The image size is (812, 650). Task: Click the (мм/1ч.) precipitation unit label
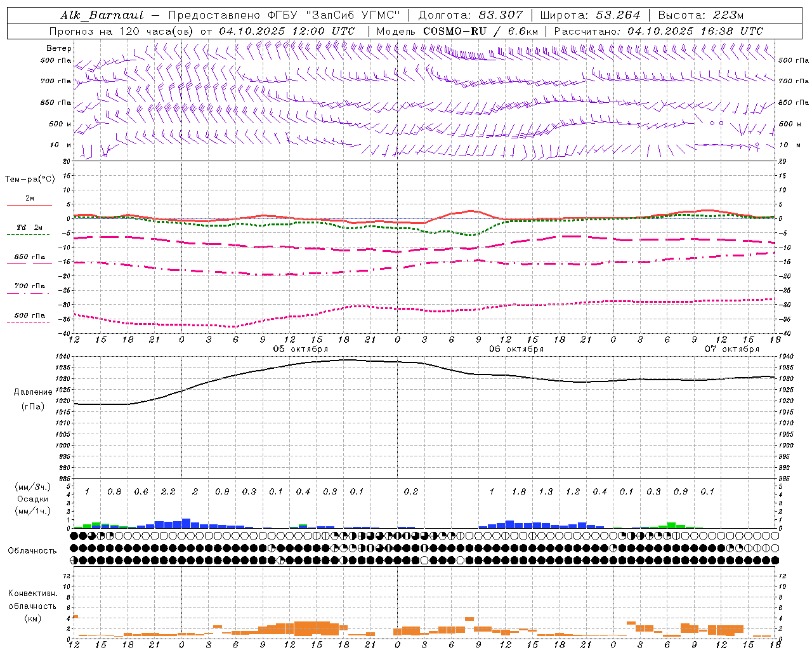[x=32, y=511]
